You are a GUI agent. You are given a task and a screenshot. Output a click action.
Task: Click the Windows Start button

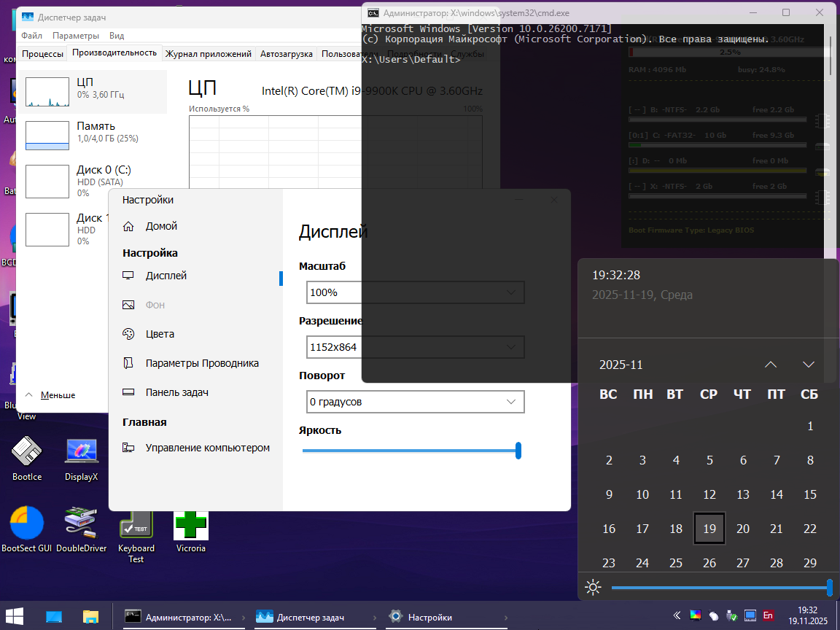tap(15, 617)
